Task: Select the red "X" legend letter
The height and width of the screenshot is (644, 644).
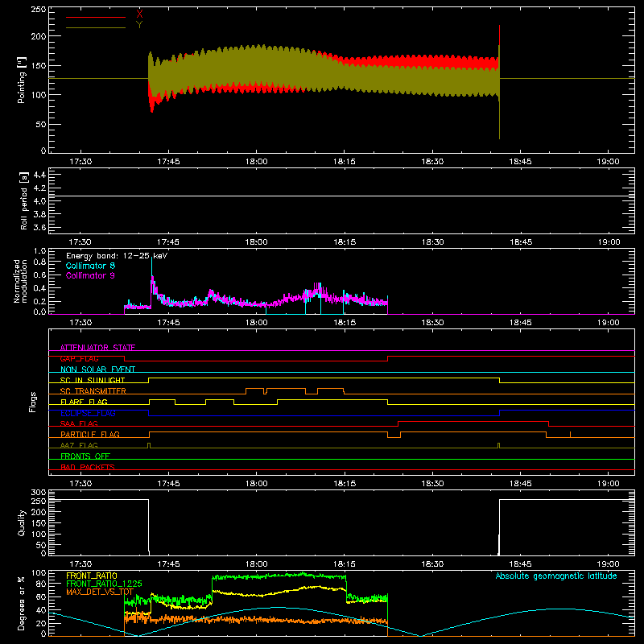Action: [x=139, y=14]
